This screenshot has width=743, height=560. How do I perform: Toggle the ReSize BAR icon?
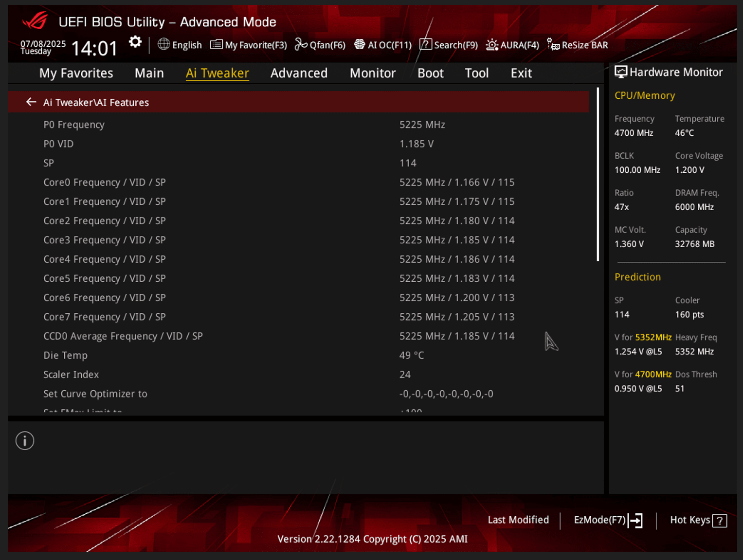(553, 44)
